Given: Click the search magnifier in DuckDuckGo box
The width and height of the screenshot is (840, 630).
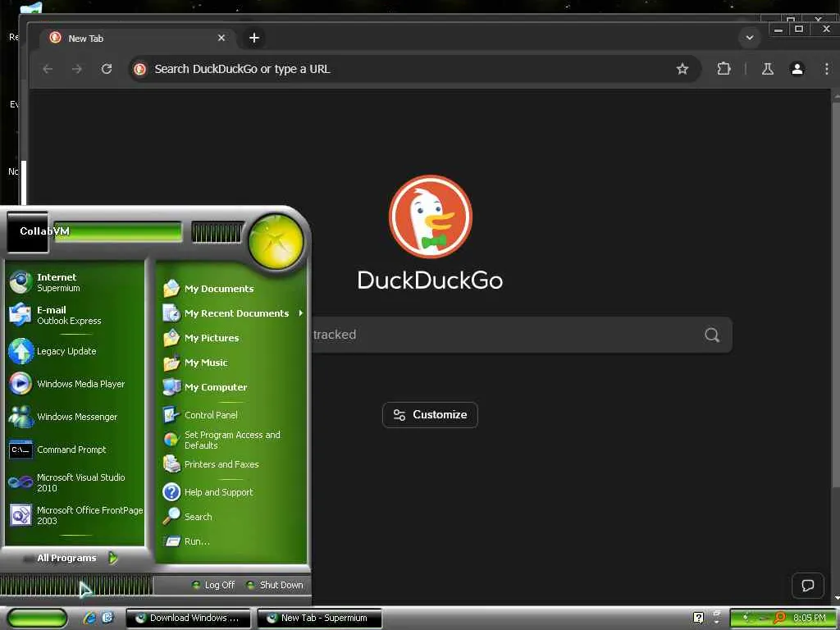Looking at the screenshot, I should (712, 335).
